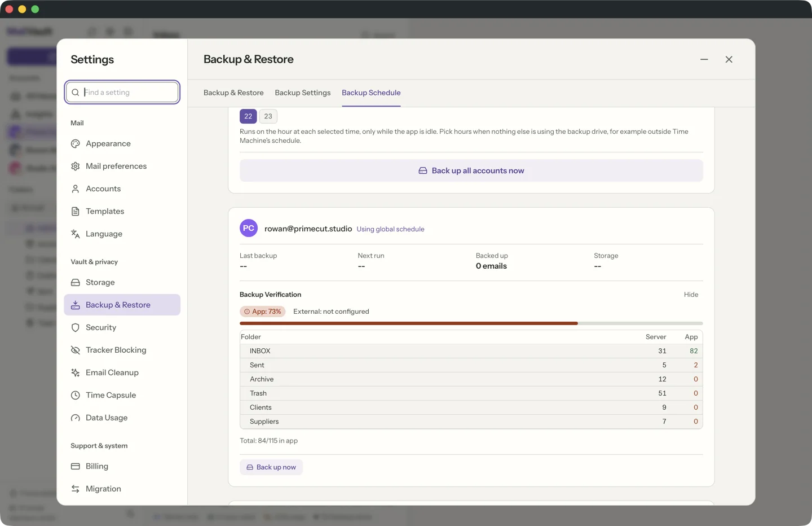Open Data Usage settings
Image resolution: width=812 pixels, height=526 pixels.
pos(122,418)
